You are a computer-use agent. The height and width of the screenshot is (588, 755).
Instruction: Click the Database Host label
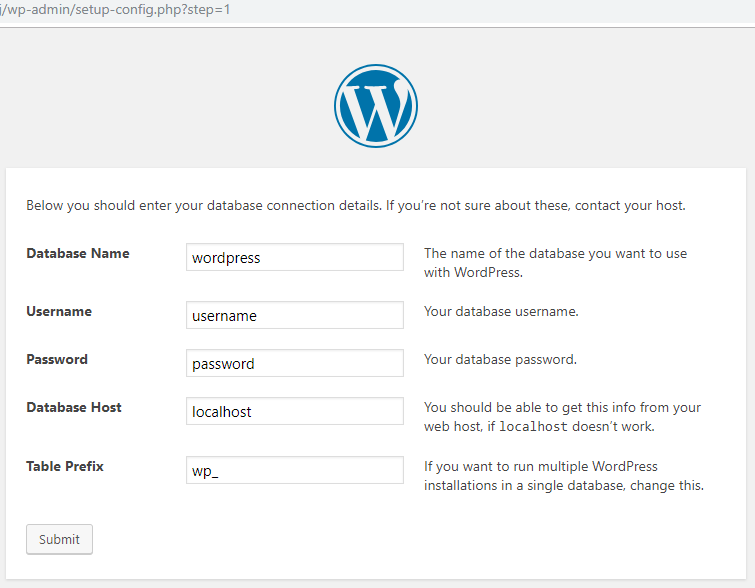click(x=74, y=407)
